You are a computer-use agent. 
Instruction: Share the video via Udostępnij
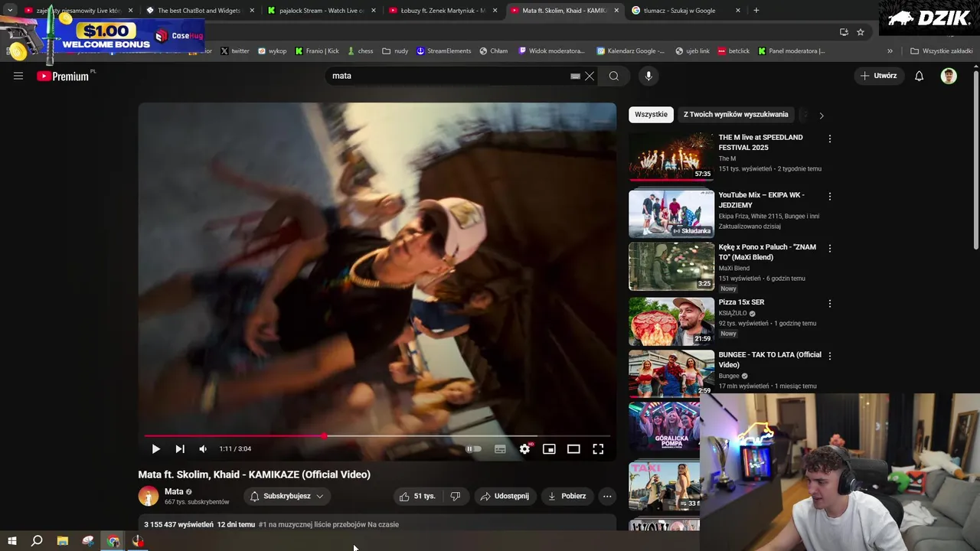(x=505, y=496)
